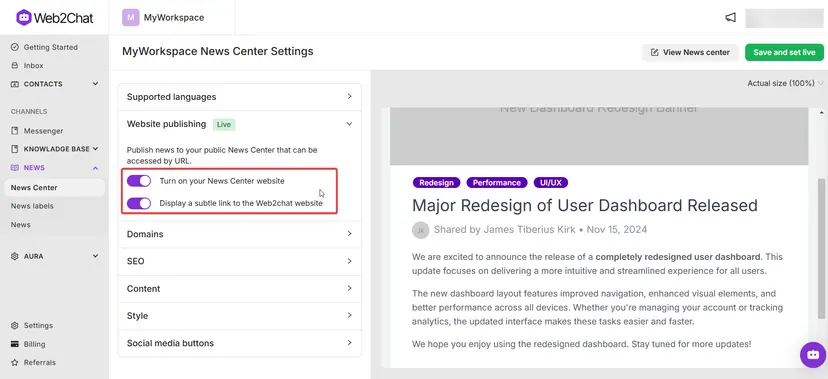Expand the Supported languages section
Viewport: 828px width, 379px height.
[240, 97]
